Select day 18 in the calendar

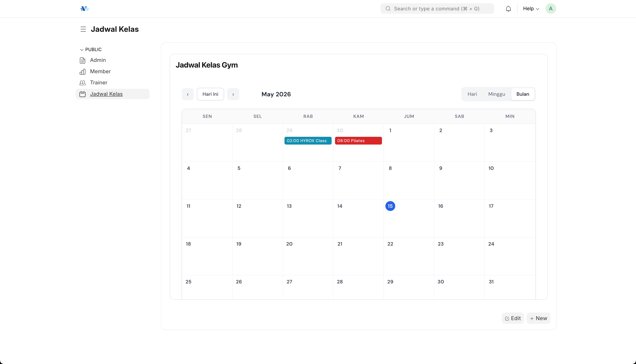188,244
